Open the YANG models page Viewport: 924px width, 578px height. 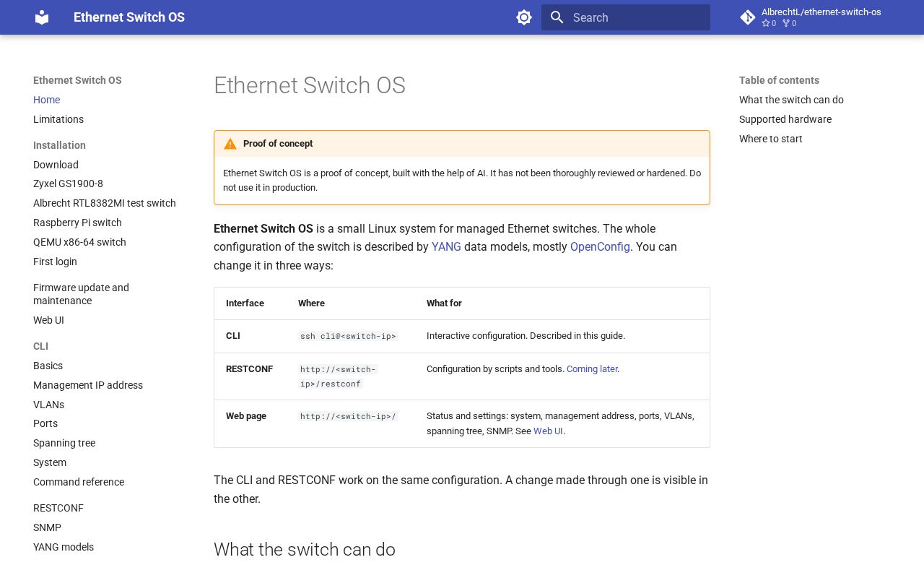(64, 547)
